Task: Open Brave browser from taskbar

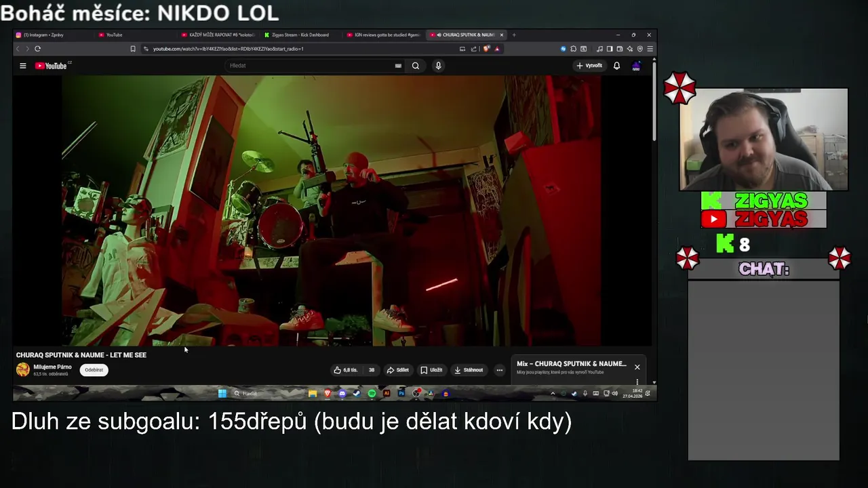Action: click(328, 393)
